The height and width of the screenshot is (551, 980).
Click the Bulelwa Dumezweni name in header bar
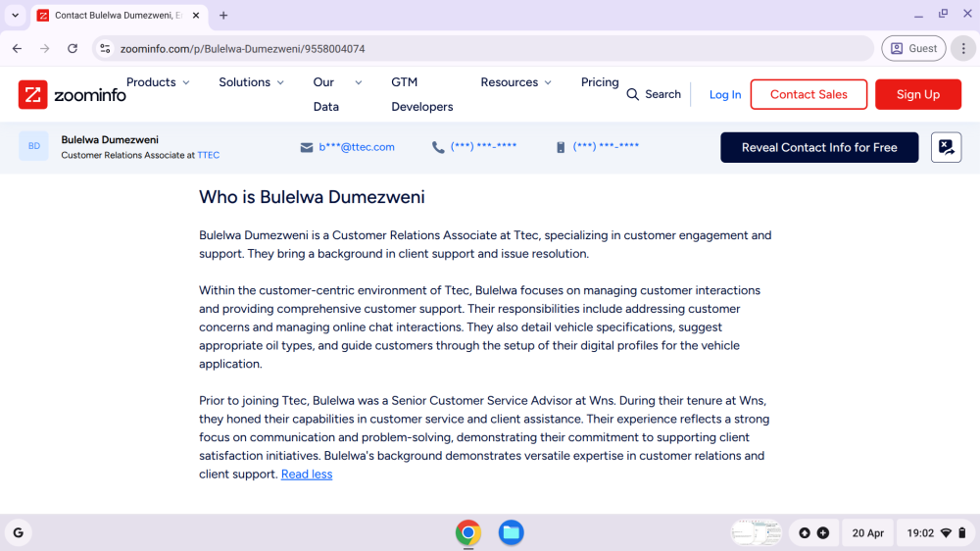point(110,139)
